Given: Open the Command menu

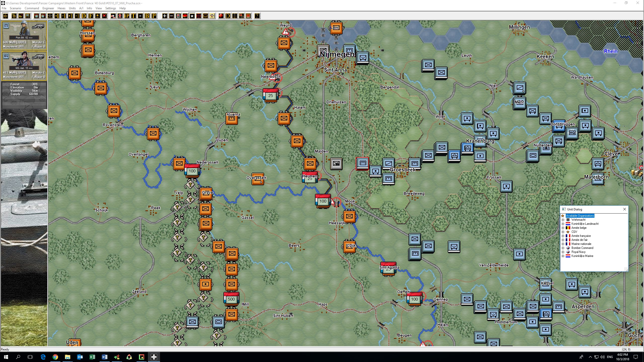Looking at the screenshot, I should tap(32, 8).
